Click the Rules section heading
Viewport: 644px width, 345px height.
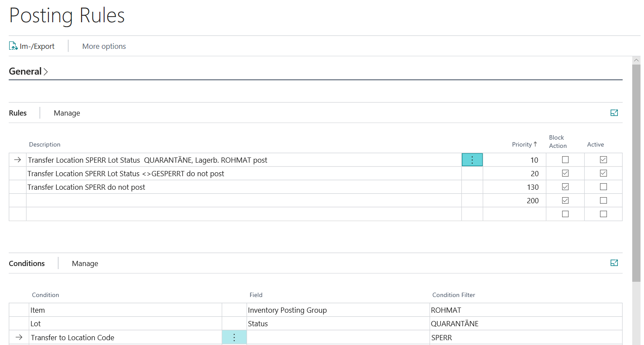[18, 113]
